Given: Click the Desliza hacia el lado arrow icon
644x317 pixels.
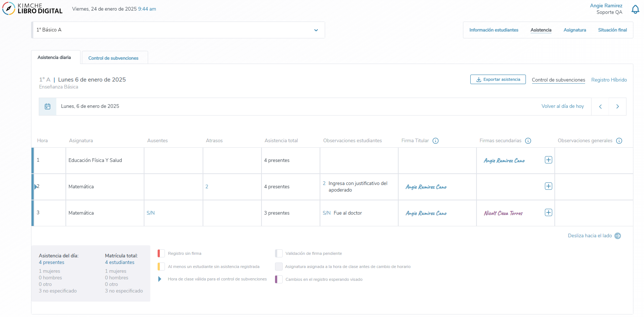Looking at the screenshot, I should click(618, 236).
